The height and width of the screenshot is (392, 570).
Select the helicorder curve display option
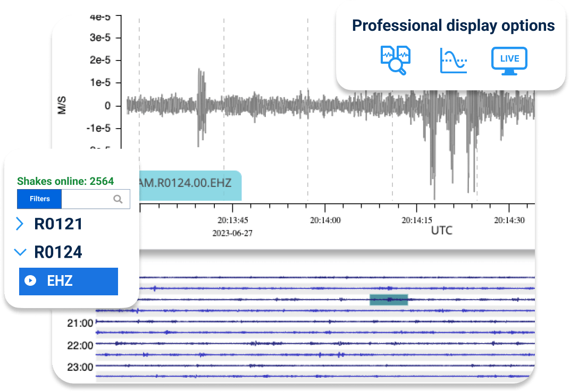tap(452, 60)
